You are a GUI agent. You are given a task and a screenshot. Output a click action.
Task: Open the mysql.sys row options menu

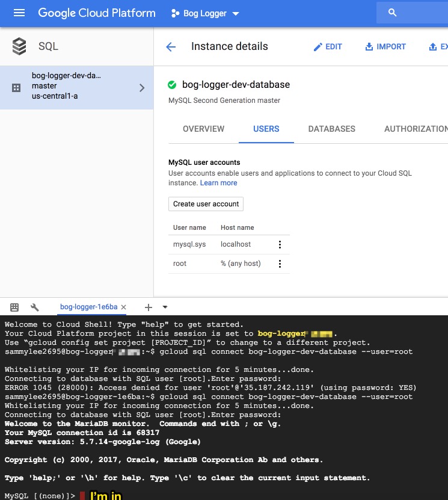tap(280, 244)
